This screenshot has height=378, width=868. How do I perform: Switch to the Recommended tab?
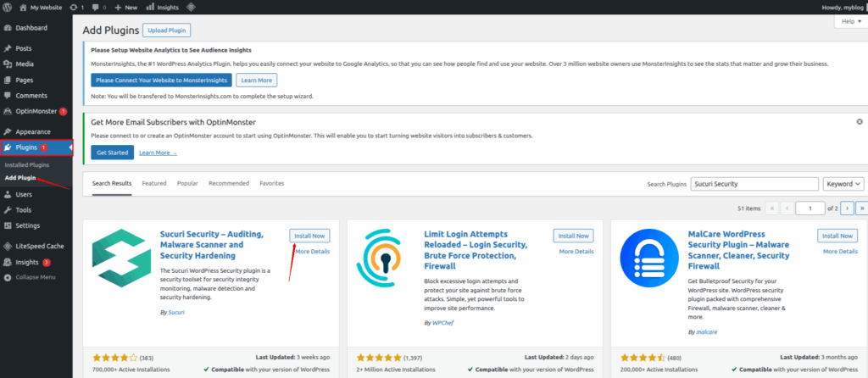pyautogui.click(x=229, y=183)
